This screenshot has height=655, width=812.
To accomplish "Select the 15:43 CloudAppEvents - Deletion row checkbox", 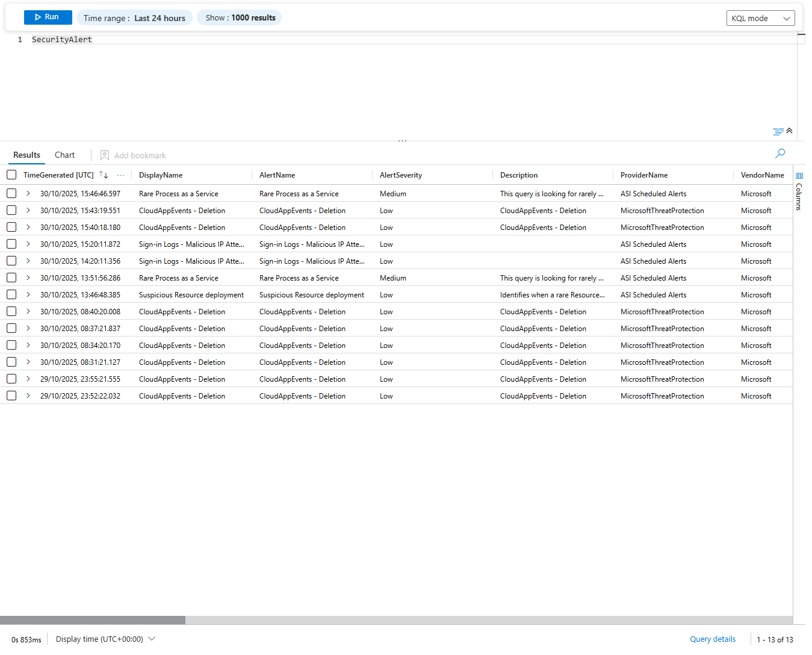I will point(11,210).
